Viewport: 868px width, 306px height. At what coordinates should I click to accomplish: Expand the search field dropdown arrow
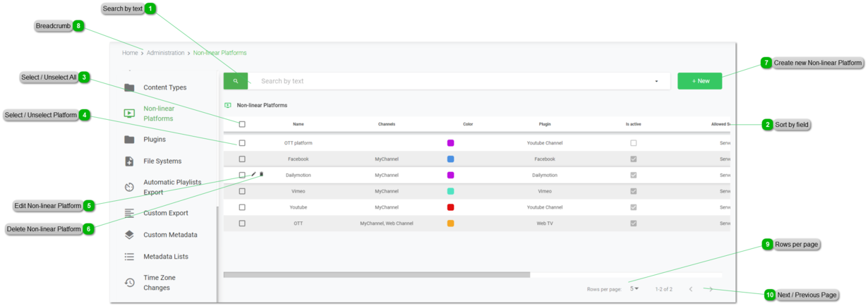(656, 81)
